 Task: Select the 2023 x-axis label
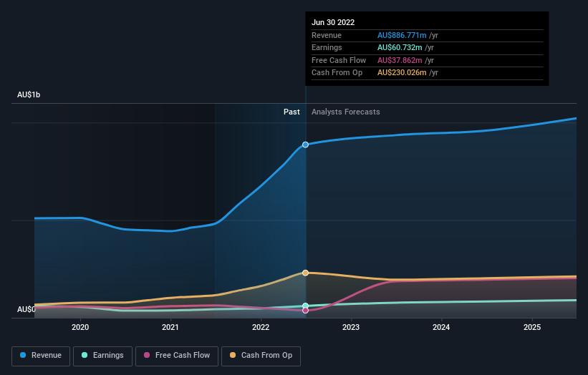351,327
